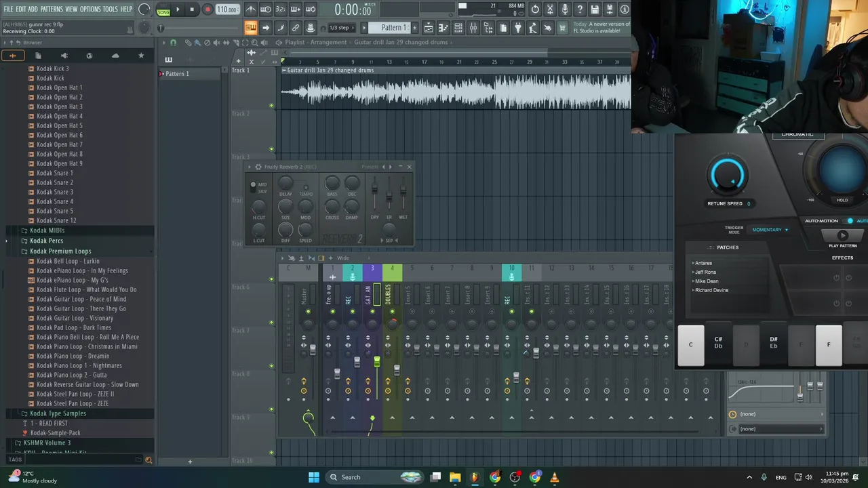
Task: Open the undo history icon
Action: pos(535,9)
